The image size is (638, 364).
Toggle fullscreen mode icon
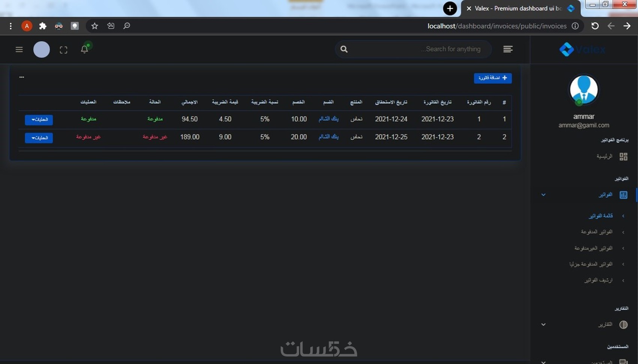tap(63, 50)
